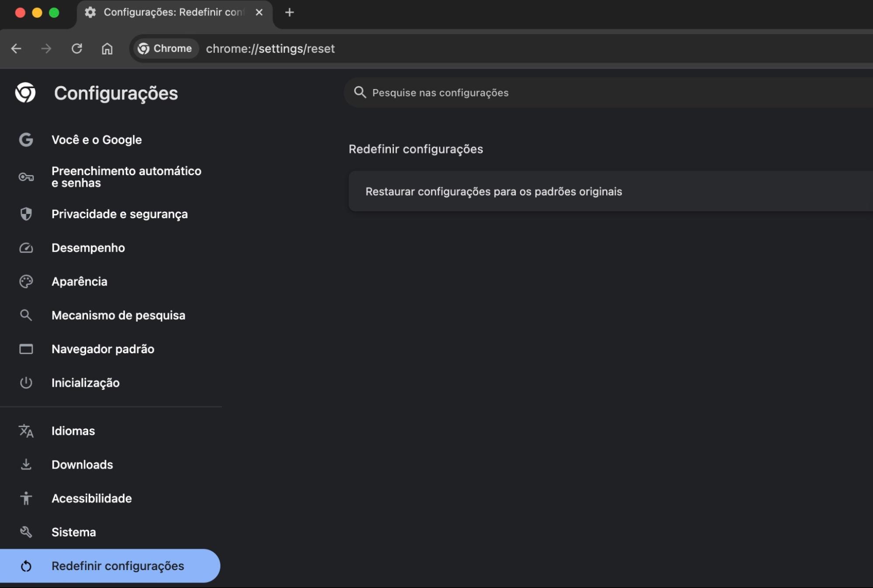
Task: Select the Aparência palette icon
Action: click(26, 282)
